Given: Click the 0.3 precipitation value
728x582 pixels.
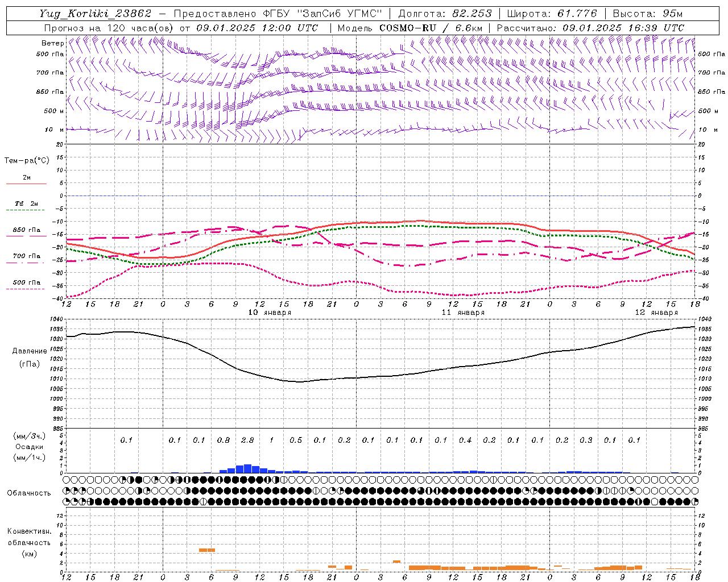Looking at the screenshot, I should coord(586,440).
